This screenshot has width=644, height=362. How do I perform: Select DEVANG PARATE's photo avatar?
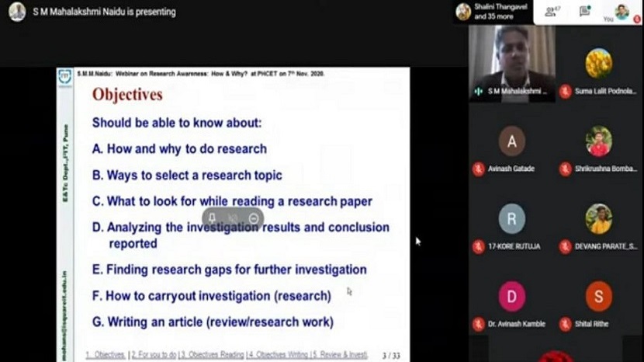(599, 219)
